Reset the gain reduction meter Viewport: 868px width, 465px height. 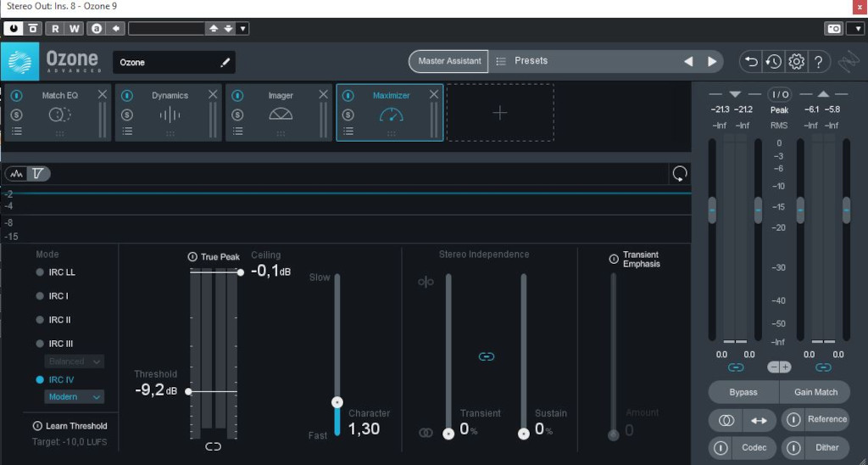point(680,173)
